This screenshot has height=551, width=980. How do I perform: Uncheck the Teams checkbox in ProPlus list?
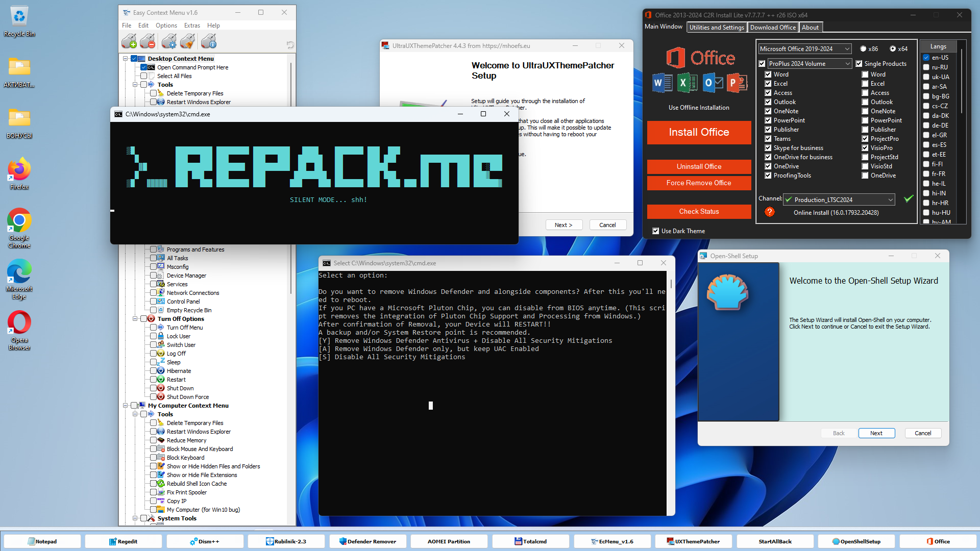click(768, 139)
